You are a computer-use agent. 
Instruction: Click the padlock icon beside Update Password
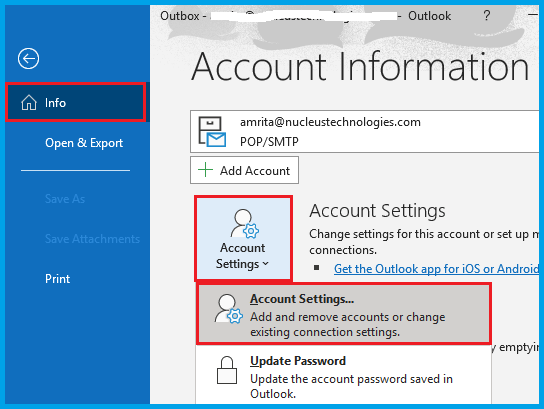coord(227,370)
